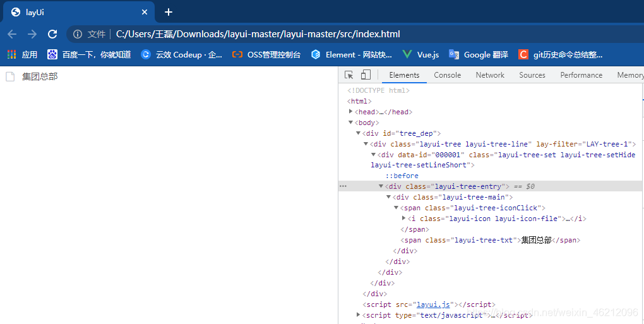
Task: Open the Google 翻译 bookmark
Action: pyautogui.click(x=479, y=54)
